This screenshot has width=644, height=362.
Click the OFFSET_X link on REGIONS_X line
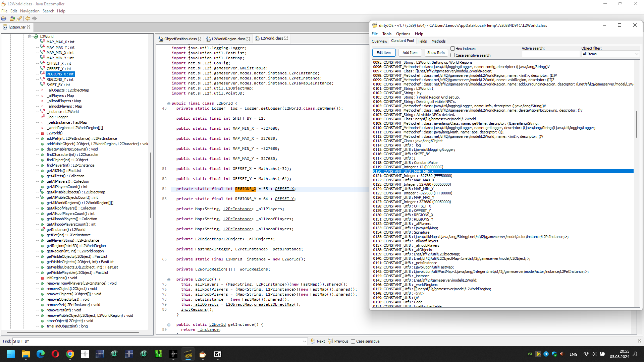(284, 189)
